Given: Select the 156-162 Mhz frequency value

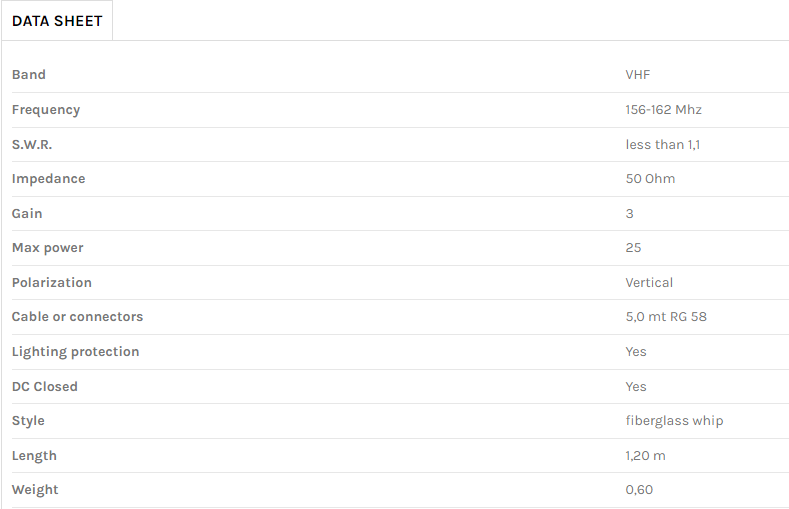Looking at the screenshot, I should (664, 110).
